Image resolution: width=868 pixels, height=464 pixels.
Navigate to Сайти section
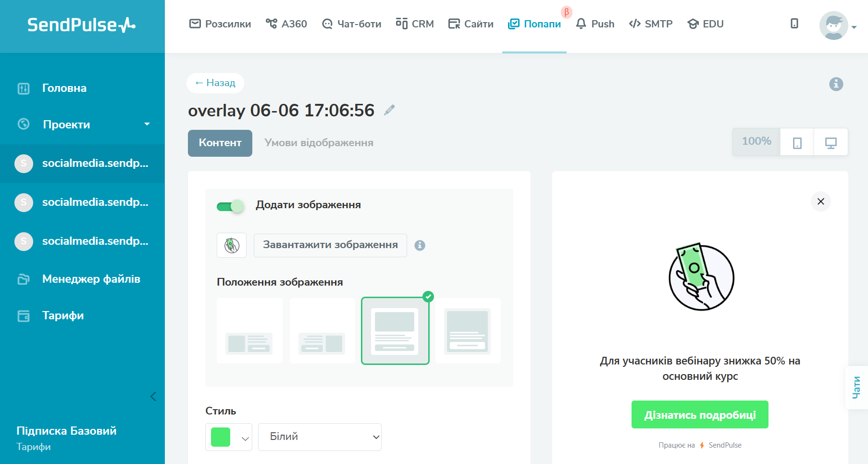pyautogui.click(x=471, y=24)
